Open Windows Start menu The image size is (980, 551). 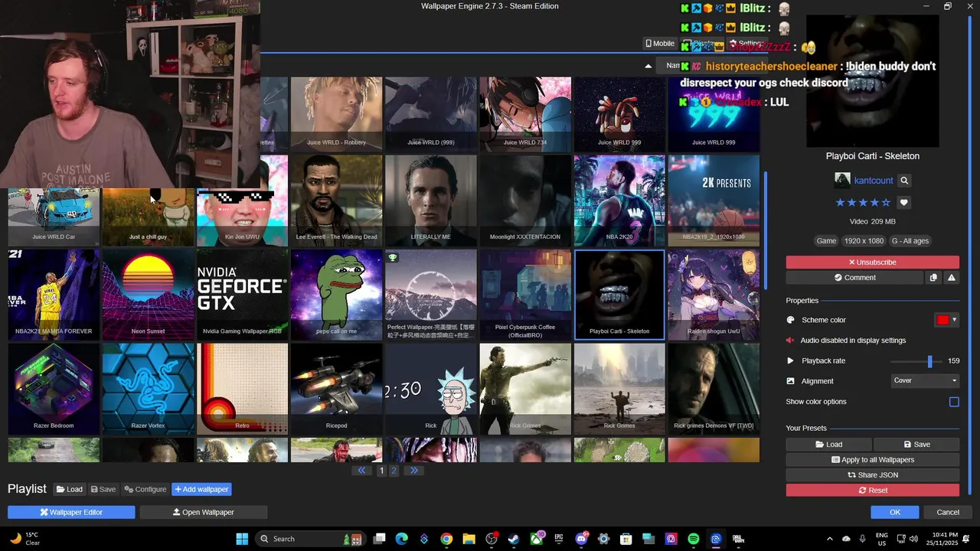click(242, 539)
